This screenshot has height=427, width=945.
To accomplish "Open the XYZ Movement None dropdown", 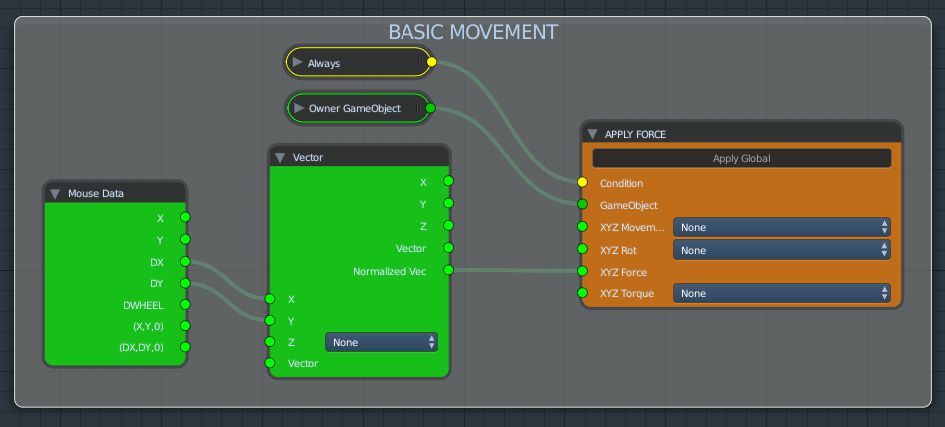I will tap(782, 228).
